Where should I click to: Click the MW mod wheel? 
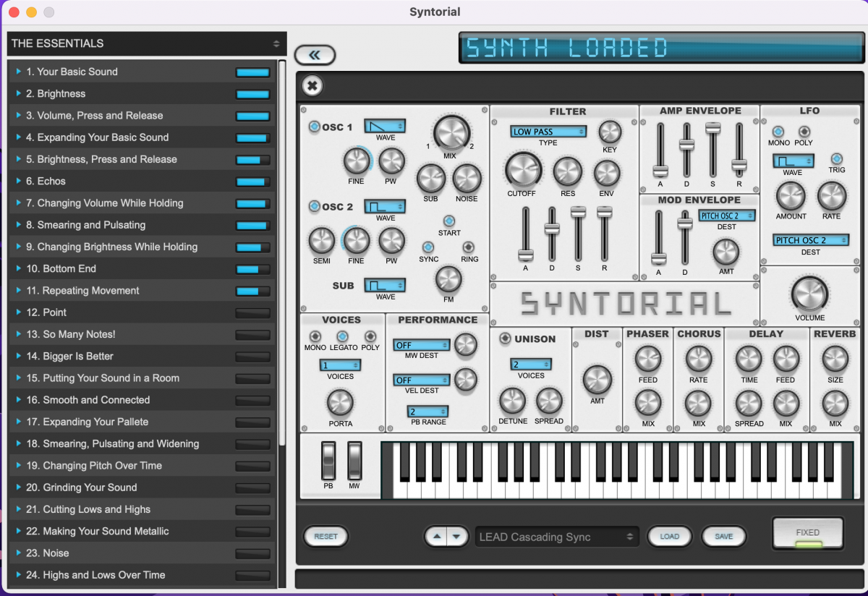click(x=354, y=460)
